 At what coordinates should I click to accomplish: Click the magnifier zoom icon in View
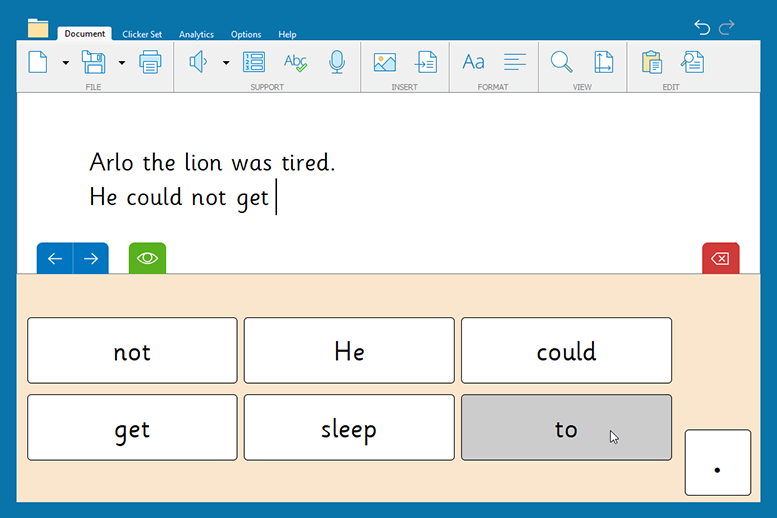pos(562,63)
